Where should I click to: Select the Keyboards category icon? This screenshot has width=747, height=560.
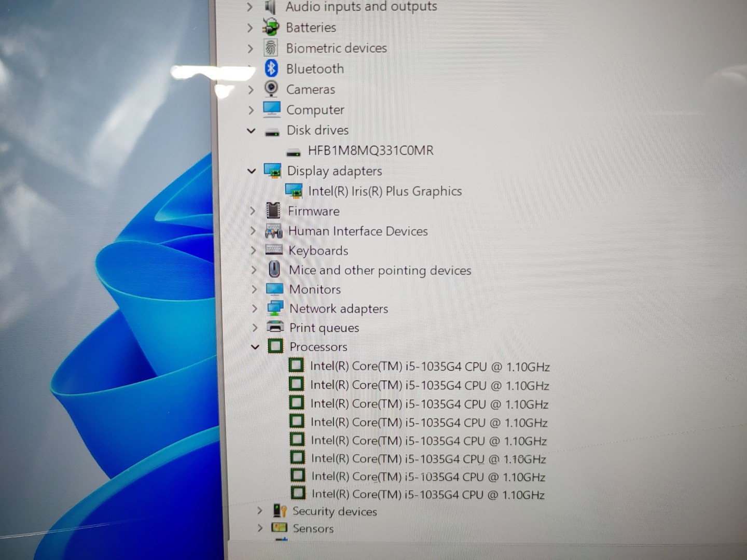tap(273, 250)
